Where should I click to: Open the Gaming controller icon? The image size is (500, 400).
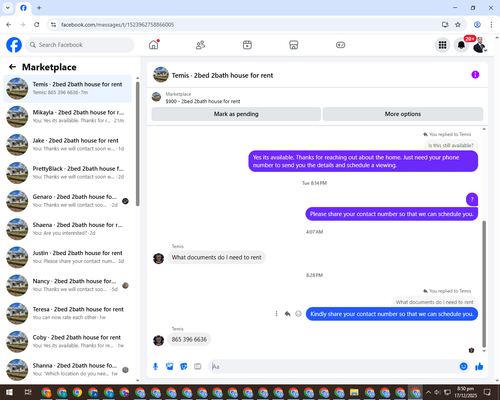(x=340, y=45)
